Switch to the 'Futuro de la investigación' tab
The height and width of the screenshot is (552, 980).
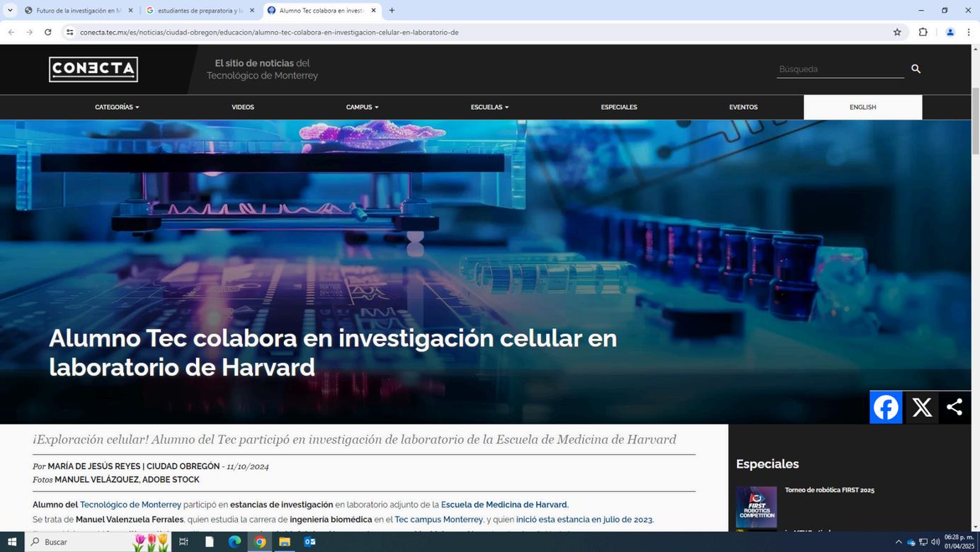79,11
